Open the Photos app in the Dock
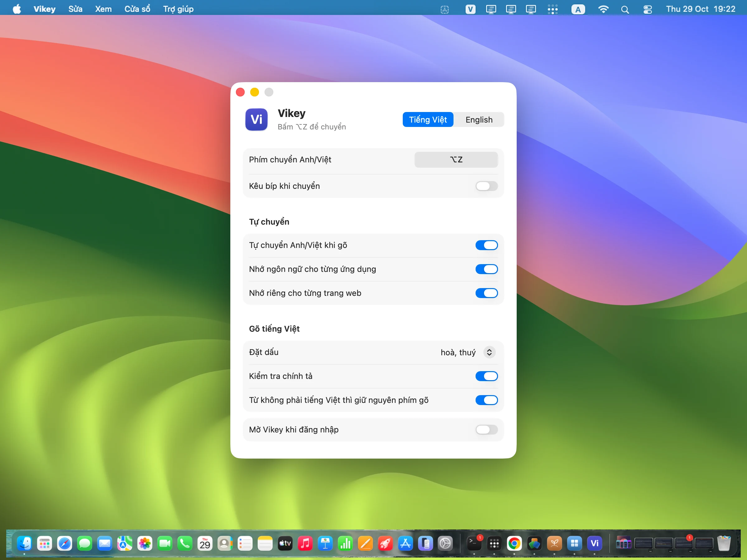 [x=144, y=544]
